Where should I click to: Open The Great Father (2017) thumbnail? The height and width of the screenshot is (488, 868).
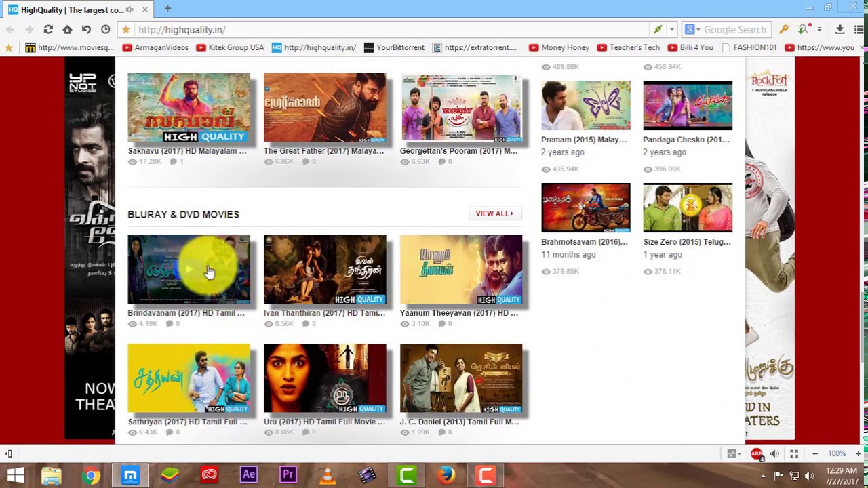point(325,108)
